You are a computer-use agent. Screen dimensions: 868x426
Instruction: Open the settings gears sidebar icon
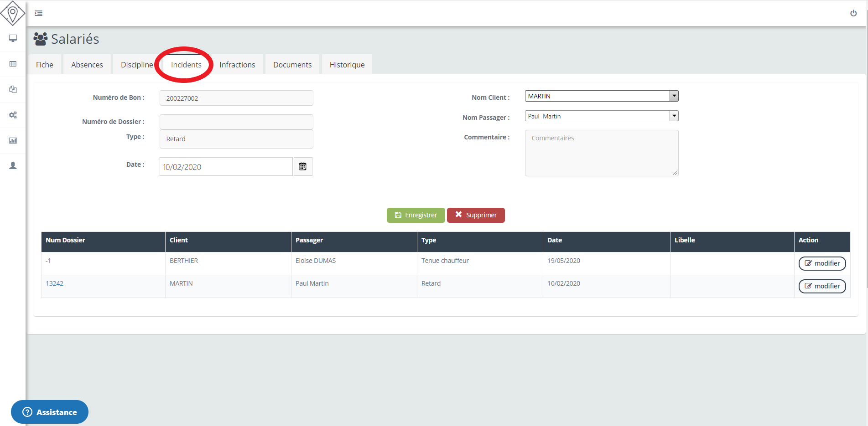13,115
